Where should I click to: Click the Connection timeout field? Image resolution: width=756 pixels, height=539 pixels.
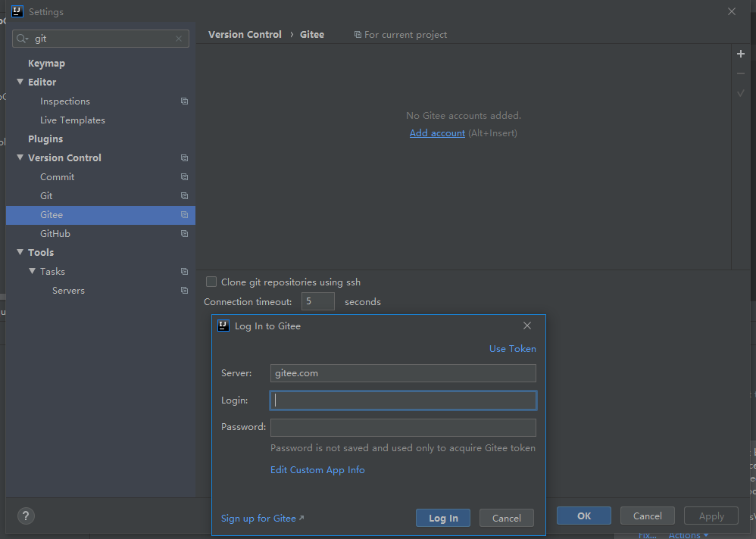click(x=317, y=301)
